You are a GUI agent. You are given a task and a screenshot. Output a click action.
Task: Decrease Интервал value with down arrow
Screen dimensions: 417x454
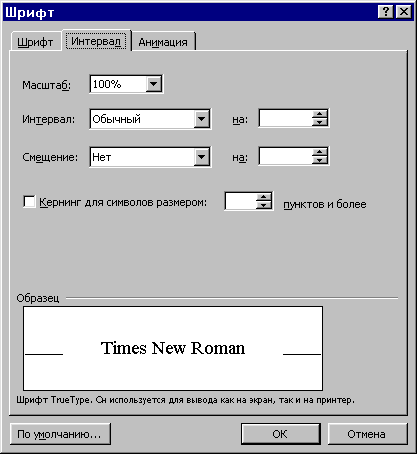(x=320, y=122)
